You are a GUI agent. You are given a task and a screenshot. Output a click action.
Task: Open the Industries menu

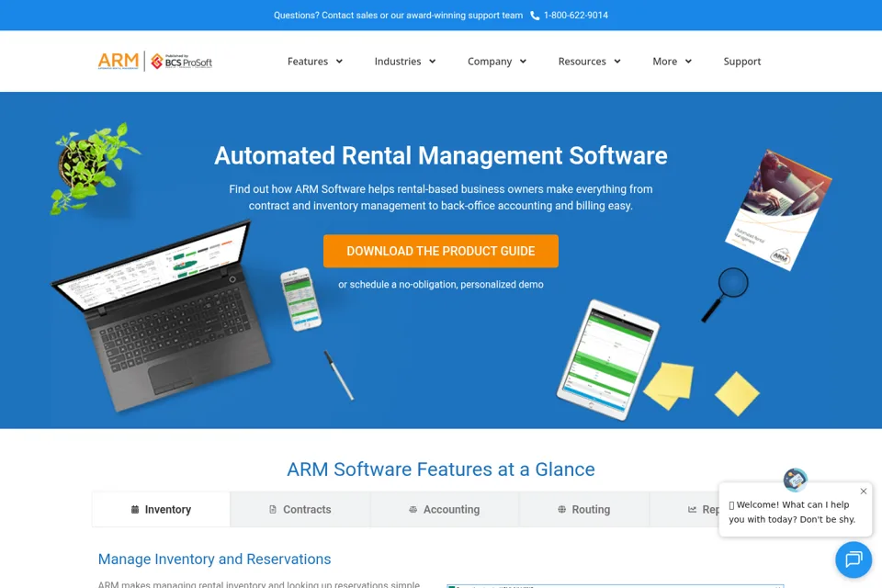pyautogui.click(x=398, y=62)
